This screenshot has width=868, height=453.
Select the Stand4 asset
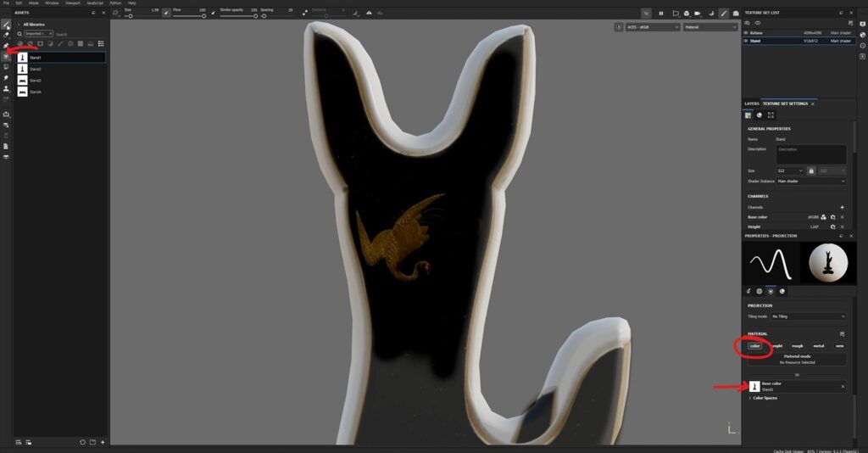(60, 92)
